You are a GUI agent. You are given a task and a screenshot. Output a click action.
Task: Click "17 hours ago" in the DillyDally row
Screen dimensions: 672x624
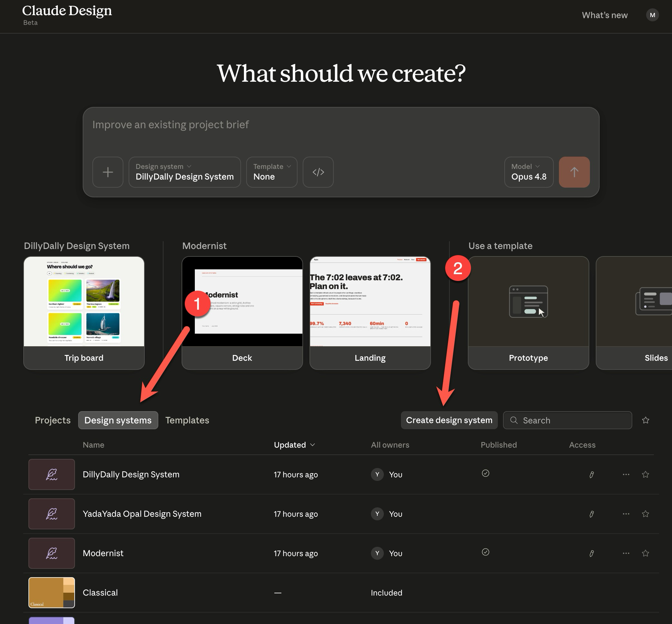(x=296, y=475)
